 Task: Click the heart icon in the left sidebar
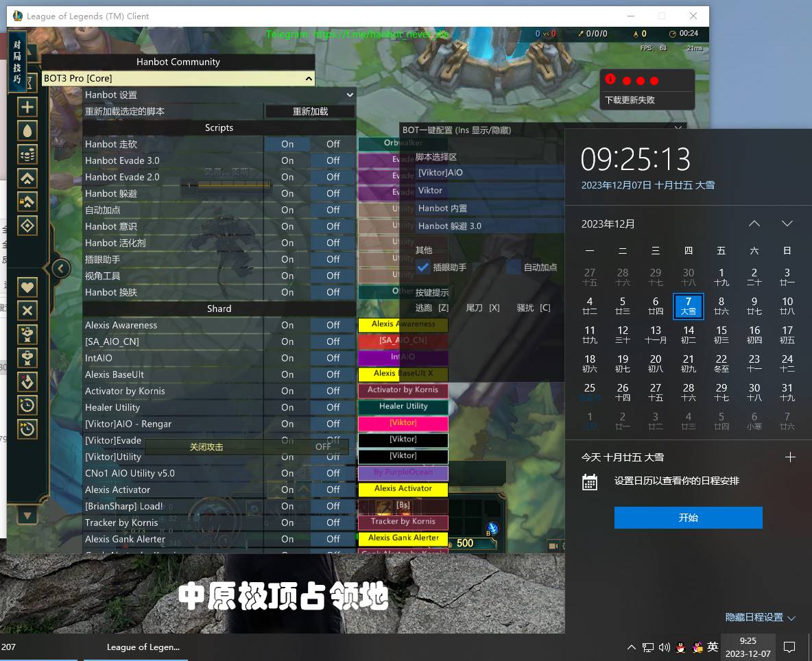[x=27, y=287]
